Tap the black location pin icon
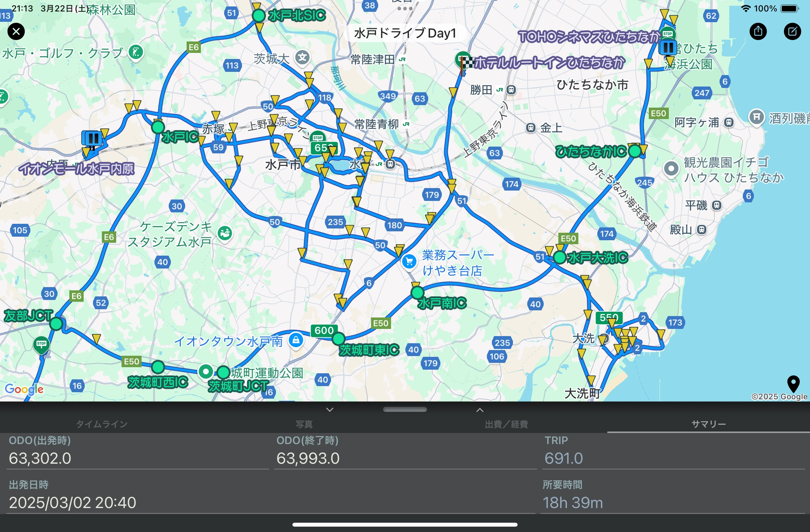810x532 pixels. (793, 384)
